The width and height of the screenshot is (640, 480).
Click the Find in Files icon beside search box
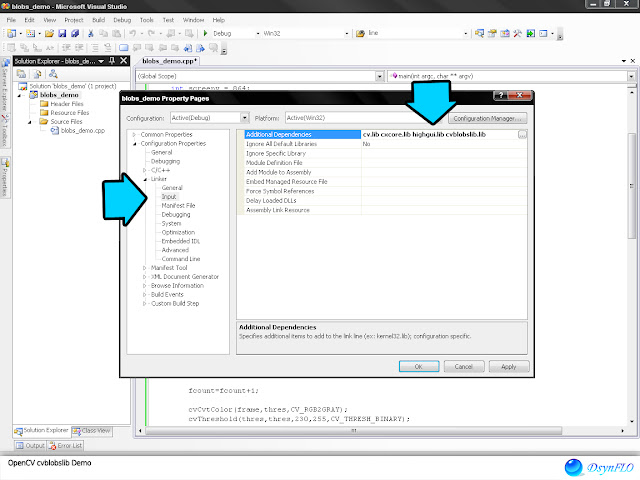pos(360,33)
